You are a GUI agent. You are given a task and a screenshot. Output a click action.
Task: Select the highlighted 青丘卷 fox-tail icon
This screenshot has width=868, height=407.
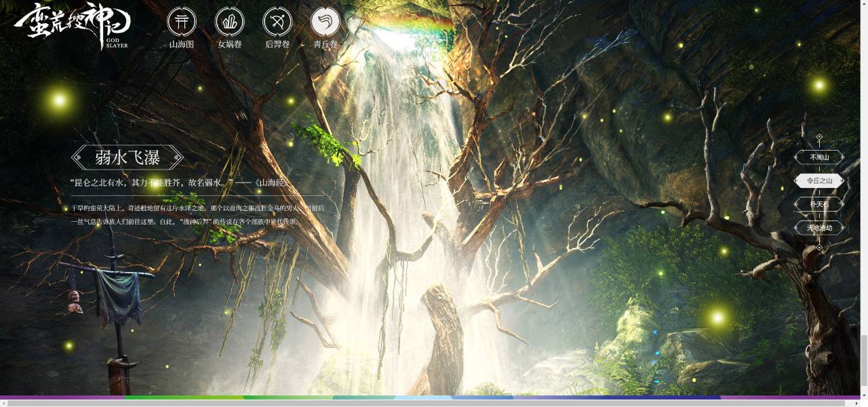pyautogui.click(x=325, y=22)
